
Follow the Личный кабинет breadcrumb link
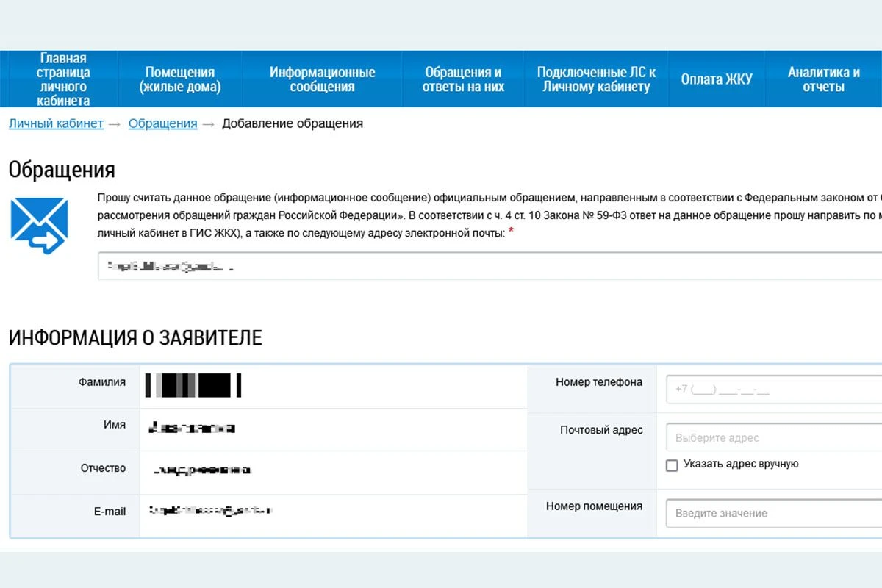[x=56, y=123]
